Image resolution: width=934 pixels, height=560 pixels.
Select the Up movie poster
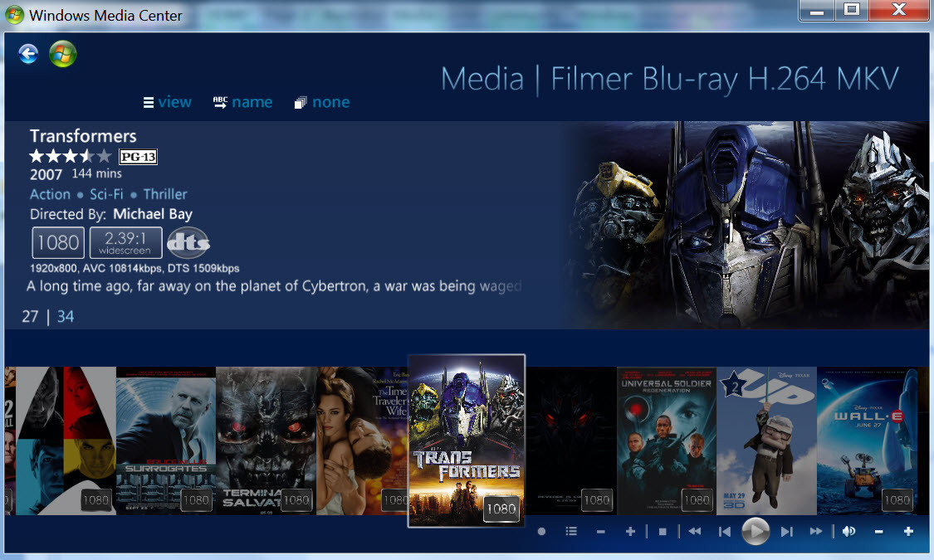[x=766, y=441]
